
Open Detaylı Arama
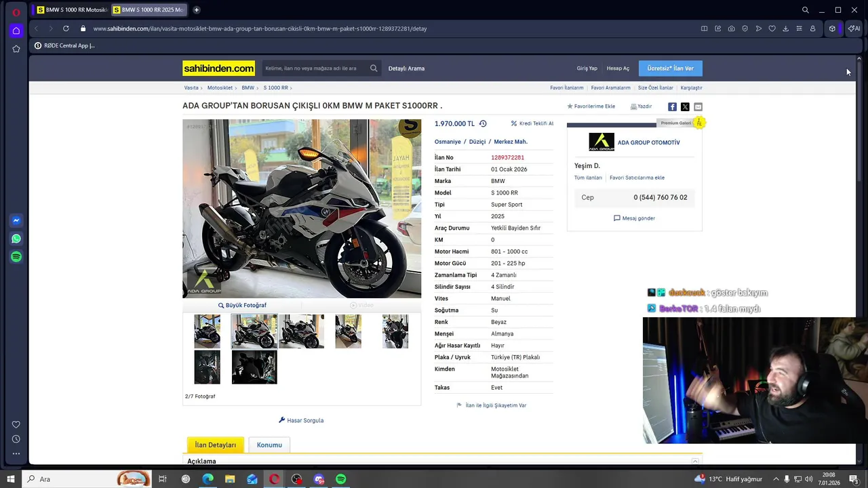(406, 68)
